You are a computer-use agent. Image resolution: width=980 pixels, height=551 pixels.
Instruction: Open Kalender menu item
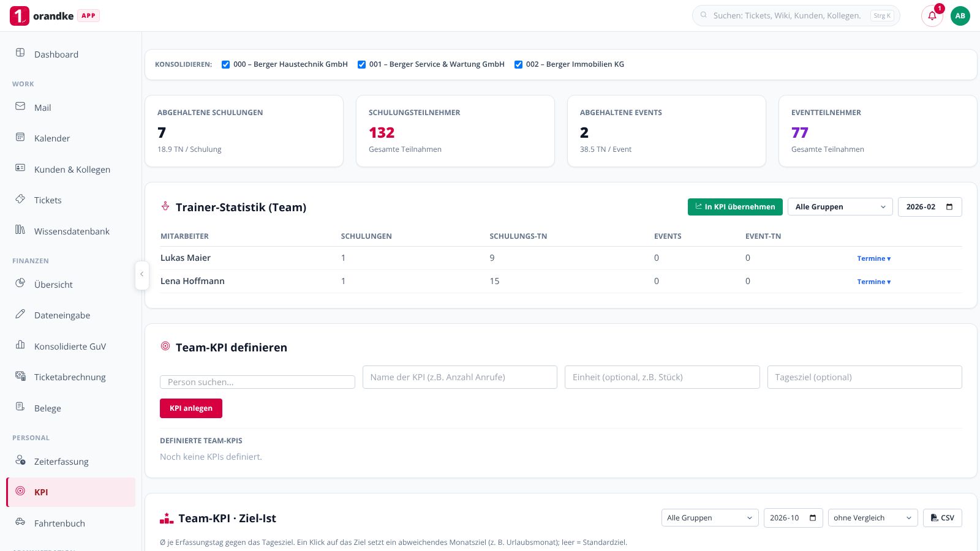tap(70, 138)
